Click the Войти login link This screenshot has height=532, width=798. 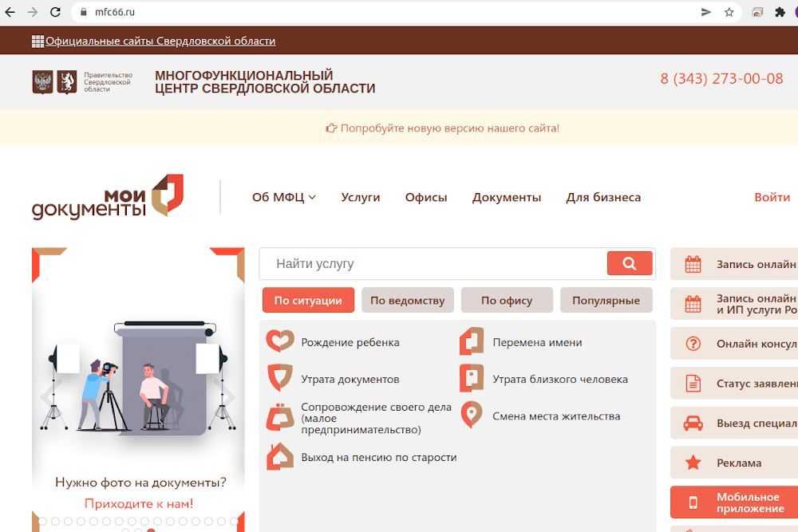772,197
